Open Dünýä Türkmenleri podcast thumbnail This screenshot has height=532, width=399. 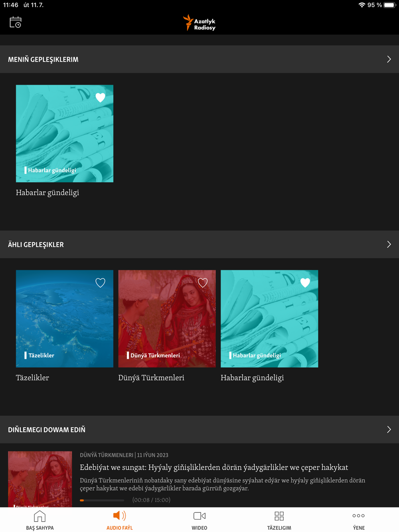click(167, 319)
